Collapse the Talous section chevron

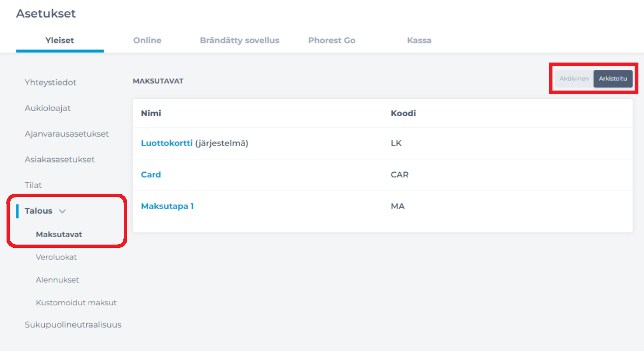coord(62,211)
